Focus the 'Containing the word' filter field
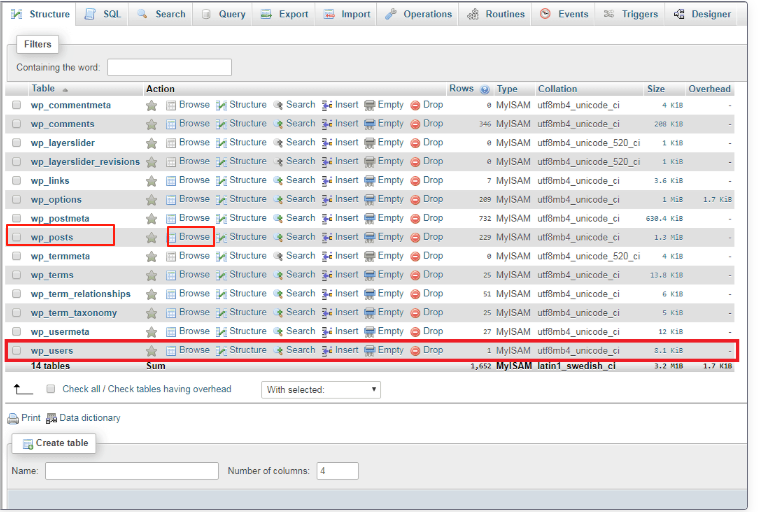 coord(169,67)
